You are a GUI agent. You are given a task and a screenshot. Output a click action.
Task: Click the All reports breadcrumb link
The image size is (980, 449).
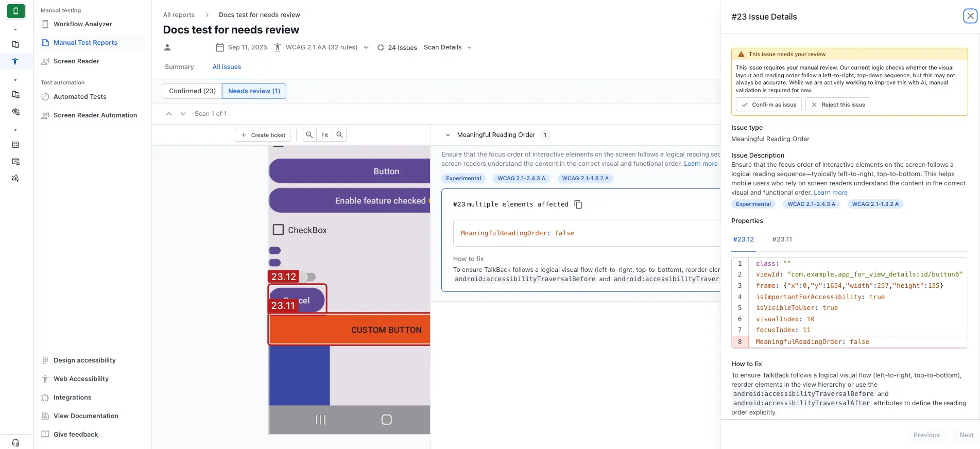(179, 15)
